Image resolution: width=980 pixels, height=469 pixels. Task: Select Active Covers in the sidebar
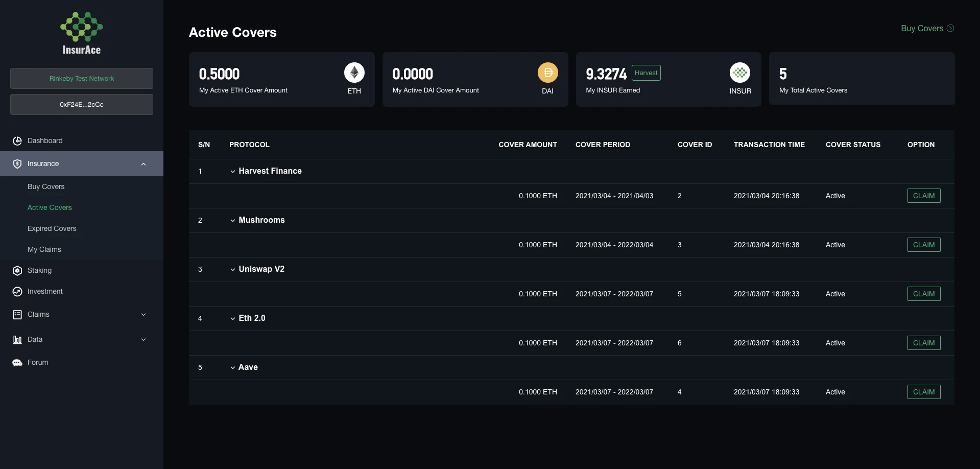tap(50, 207)
